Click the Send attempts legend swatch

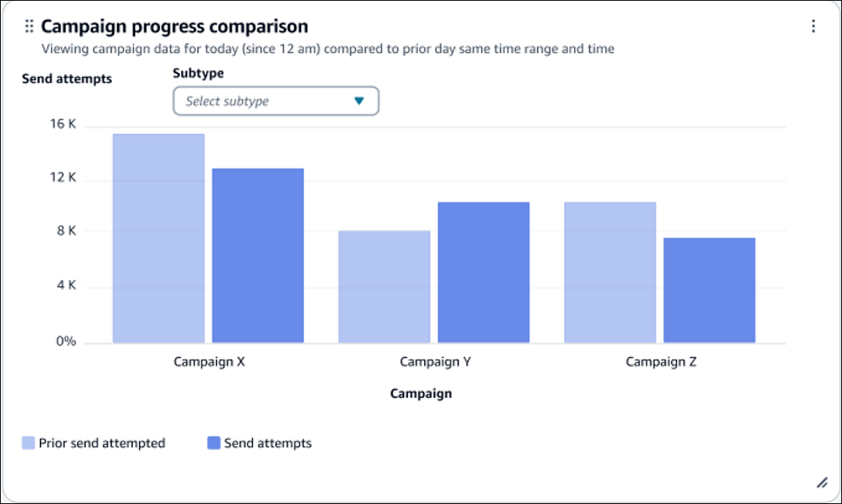(x=212, y=442)
